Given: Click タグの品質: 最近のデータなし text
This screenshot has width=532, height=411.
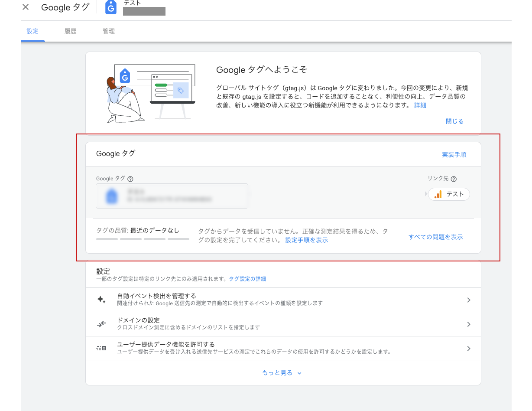Looking at the screenshot, I should (x=138, y=230).
